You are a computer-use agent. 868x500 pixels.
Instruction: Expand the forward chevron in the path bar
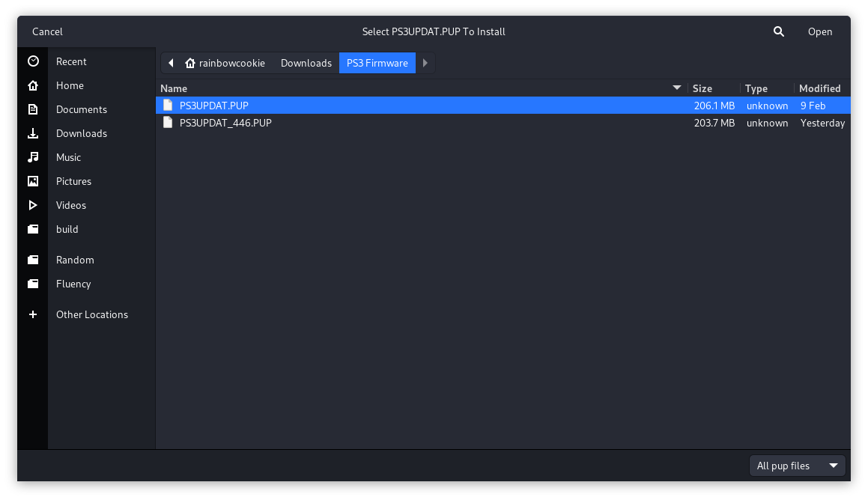[425, 63]
